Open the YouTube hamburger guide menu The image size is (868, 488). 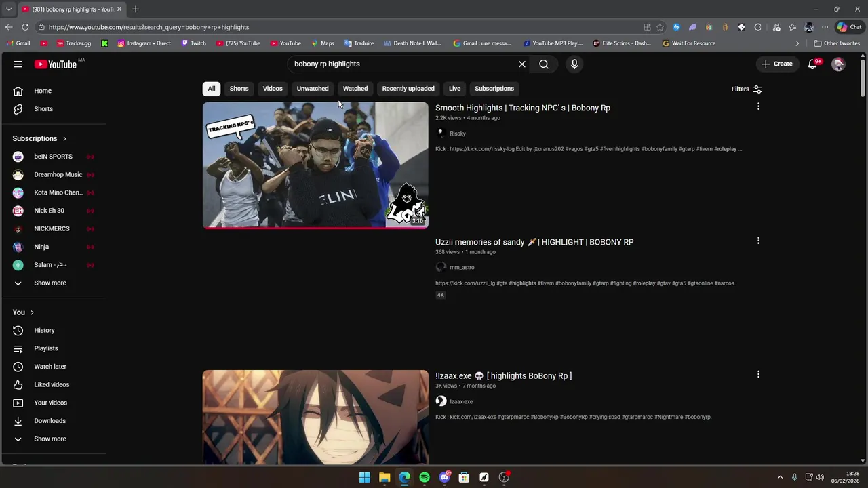(18, 64)
